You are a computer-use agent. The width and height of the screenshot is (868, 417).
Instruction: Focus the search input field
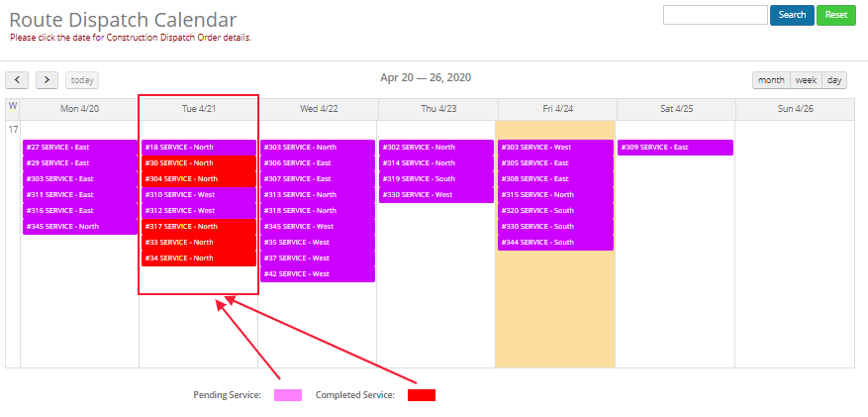716,15
